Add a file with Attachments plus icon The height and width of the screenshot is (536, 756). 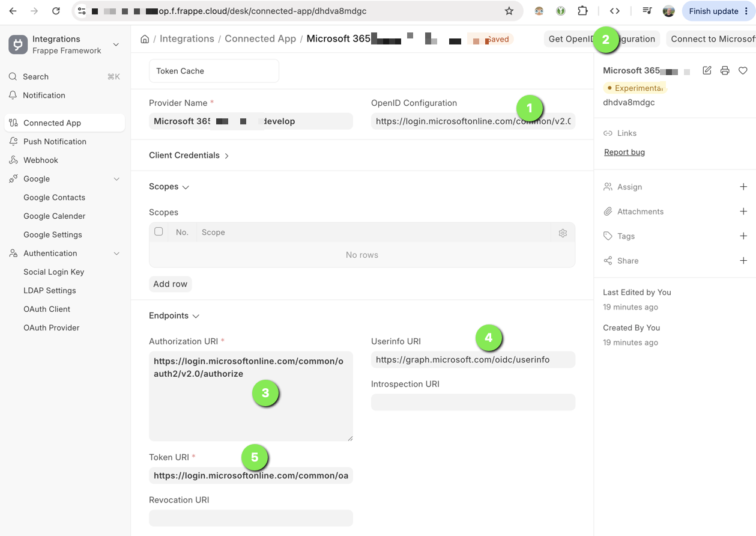[743, 212]
